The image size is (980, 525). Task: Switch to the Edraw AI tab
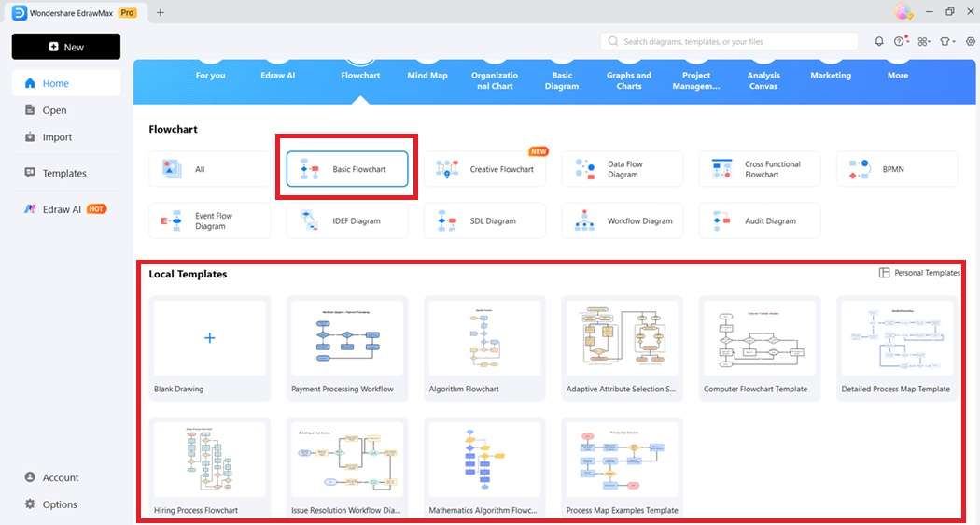[277, 75]
